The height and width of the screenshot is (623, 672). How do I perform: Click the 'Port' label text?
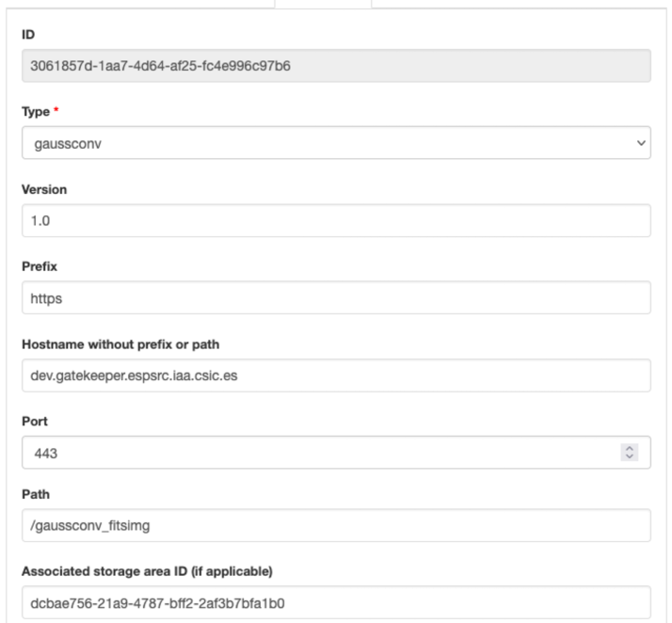33,420
